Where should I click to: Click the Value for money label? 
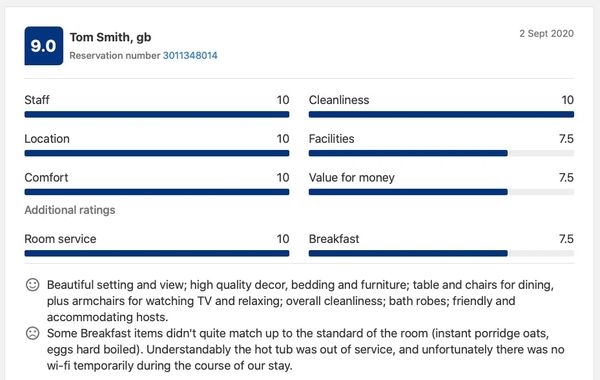point(351,178)
